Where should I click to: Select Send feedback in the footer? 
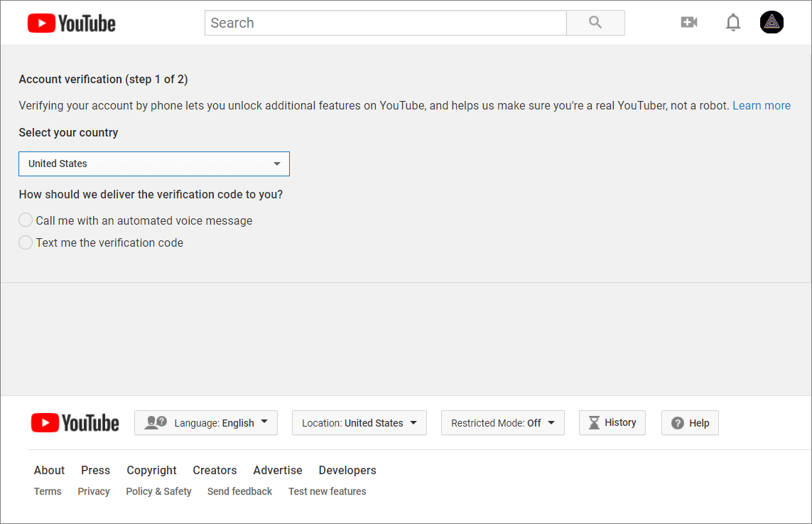[x=239, y=491]
